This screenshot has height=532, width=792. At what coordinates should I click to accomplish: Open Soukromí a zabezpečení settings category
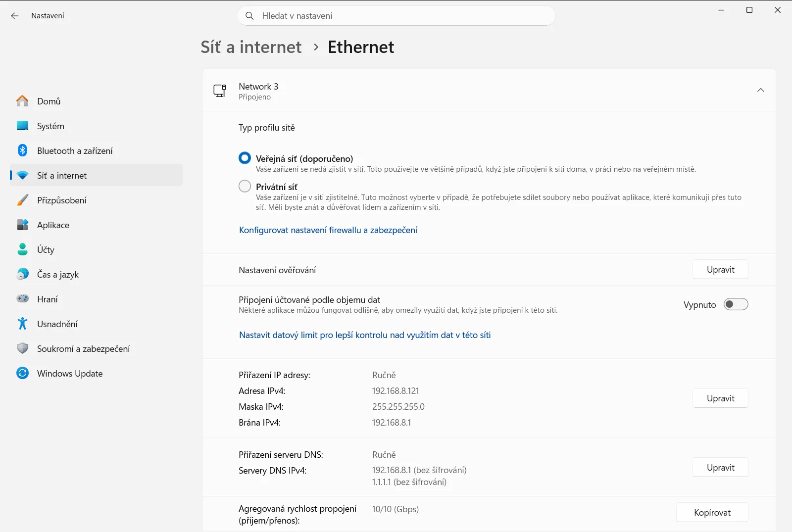coord(97,348)
